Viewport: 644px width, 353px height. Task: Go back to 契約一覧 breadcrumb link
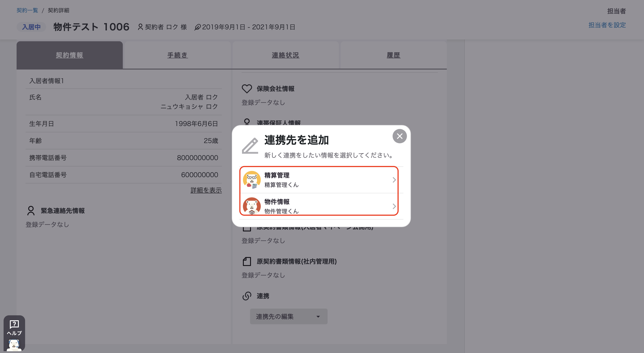pyautogui.click(x=27, y=10)
